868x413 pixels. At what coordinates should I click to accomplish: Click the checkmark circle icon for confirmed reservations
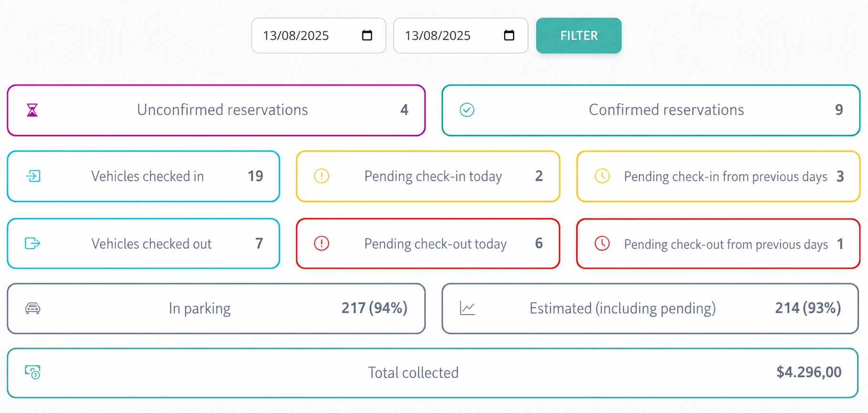tap(467, 110)
